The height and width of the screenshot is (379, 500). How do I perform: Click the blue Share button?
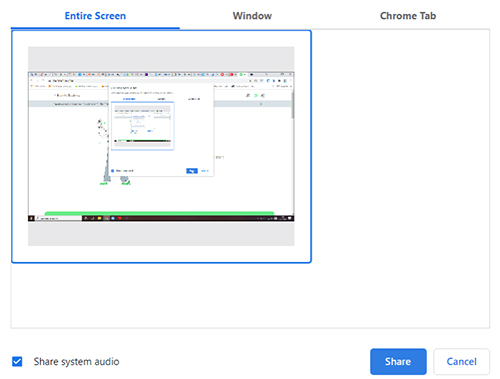pos(398,361)
